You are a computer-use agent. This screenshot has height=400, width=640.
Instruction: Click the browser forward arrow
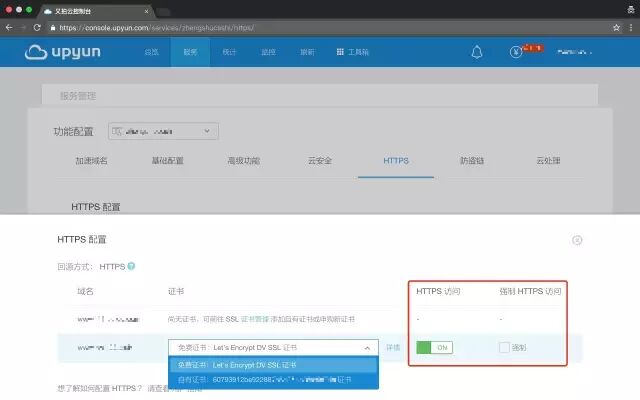[23, 28]
